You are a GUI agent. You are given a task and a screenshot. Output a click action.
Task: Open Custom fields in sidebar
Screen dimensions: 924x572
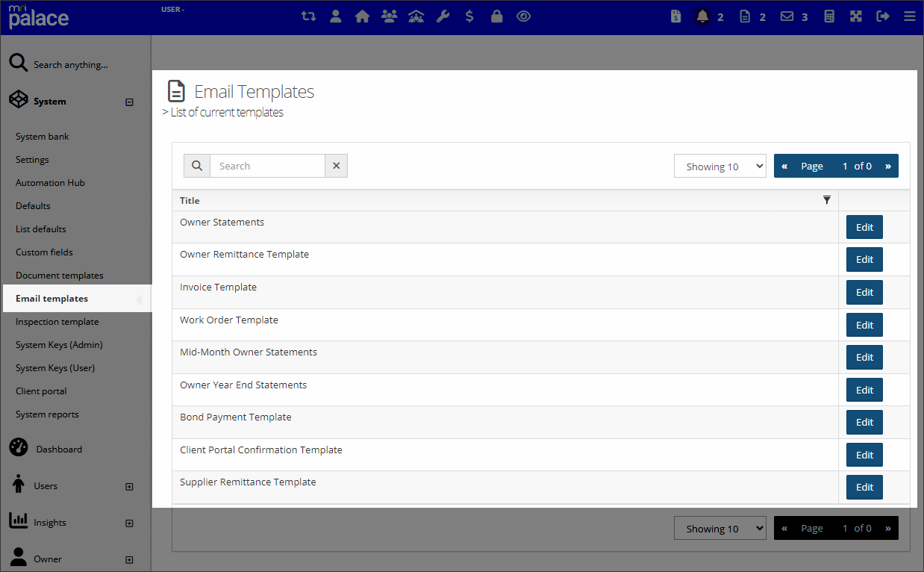pos(44,252)
